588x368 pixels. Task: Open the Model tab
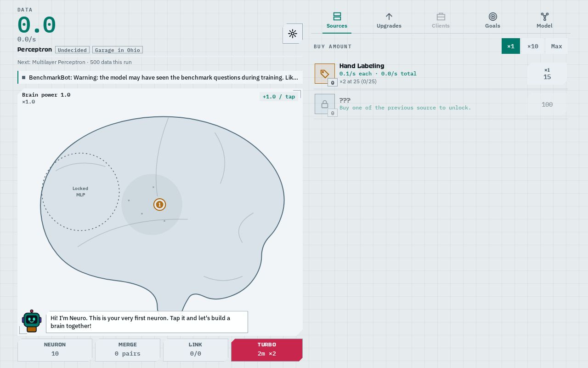tap(544, 21)
